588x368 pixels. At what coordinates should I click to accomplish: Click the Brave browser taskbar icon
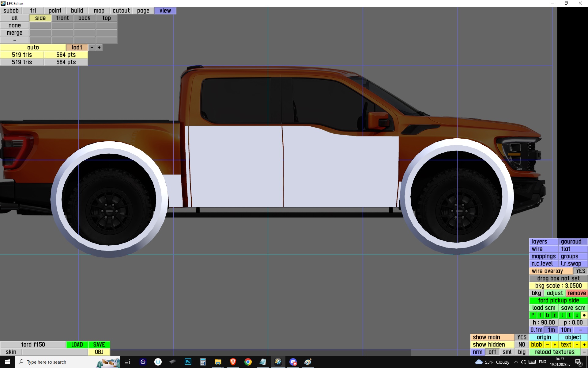pos(233,362)
